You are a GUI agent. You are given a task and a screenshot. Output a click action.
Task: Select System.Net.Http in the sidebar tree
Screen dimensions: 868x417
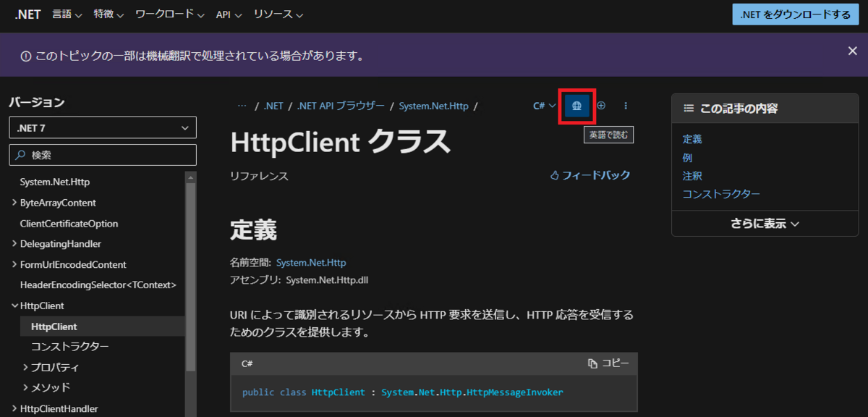pyautogui.click(x=55, y=182)
